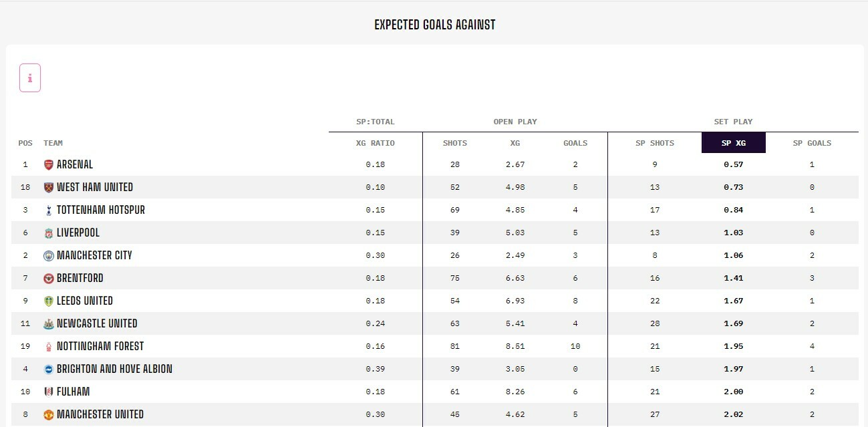Sort by open play SHOTS header
Viewport: 868px width, 427px height.
pos(455,143)
